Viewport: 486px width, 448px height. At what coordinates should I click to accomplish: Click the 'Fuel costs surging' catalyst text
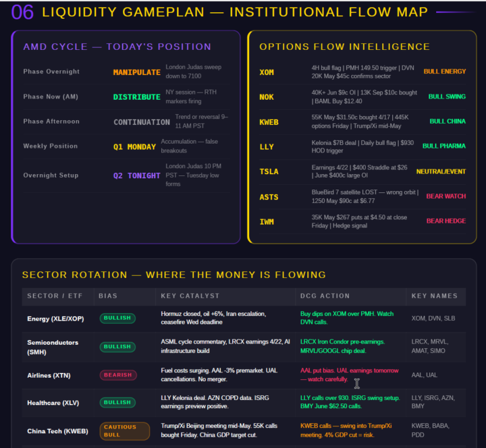point(219,375)
